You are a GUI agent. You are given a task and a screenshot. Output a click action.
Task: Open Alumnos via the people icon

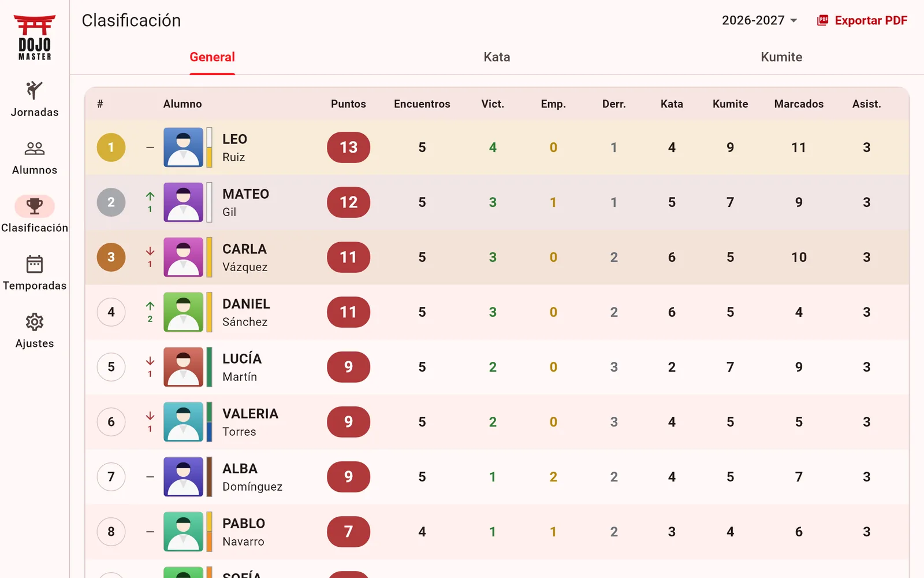[35, 149]
